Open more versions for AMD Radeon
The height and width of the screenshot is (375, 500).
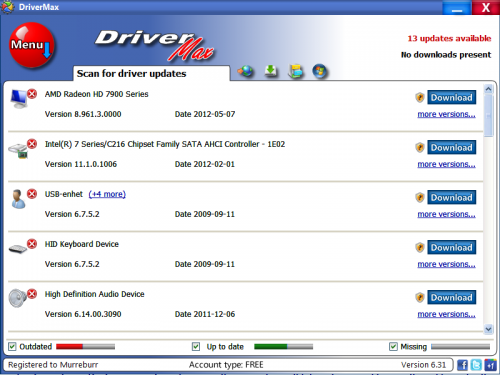[x=446, y=114]
